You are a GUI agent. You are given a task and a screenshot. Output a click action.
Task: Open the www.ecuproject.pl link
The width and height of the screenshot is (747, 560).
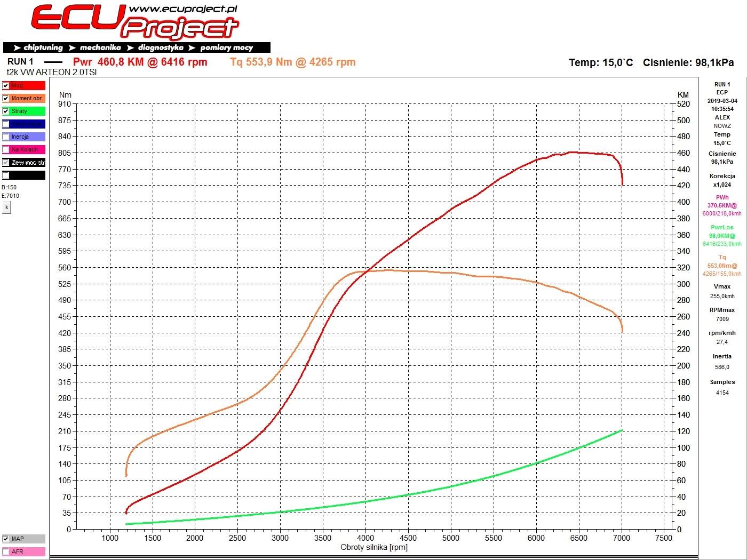tap(183, 9)
